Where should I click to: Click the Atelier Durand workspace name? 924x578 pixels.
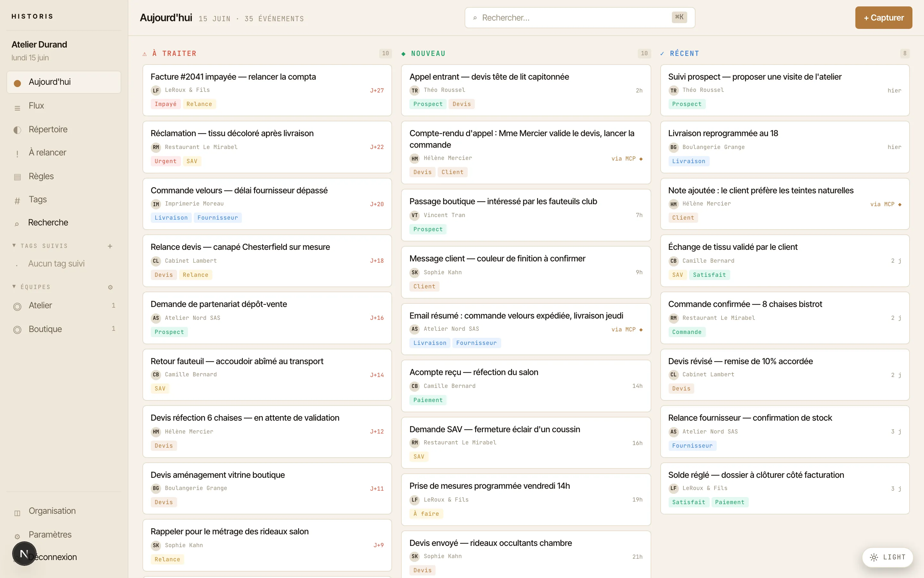click(x=39, y=45)
